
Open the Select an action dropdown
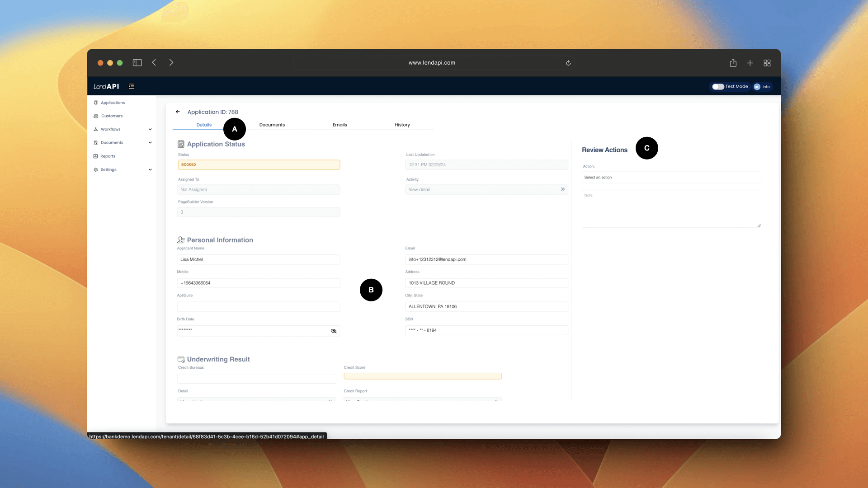pos(671,178)
